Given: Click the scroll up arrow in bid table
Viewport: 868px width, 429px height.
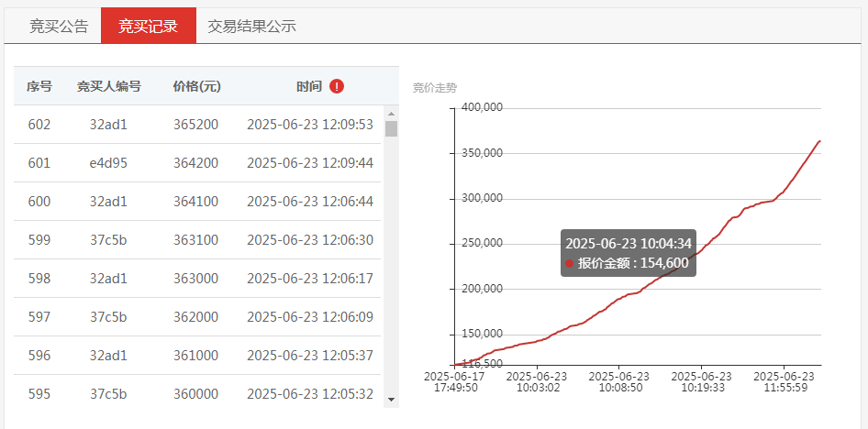Looking at the screenshot, I should [x=391, y=111].
